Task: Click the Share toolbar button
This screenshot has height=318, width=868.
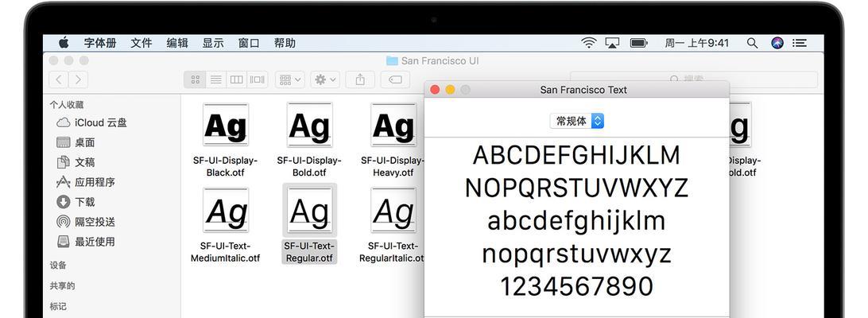Action: 360,79
